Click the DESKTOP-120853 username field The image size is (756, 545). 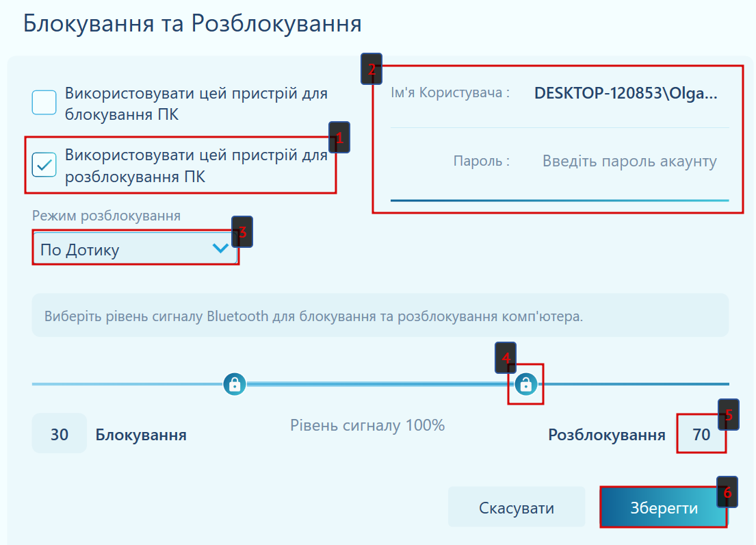tap(625, 93)
